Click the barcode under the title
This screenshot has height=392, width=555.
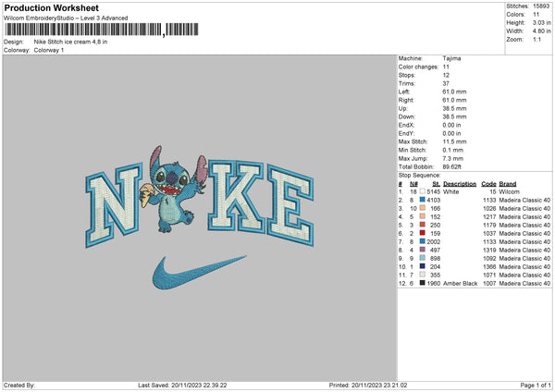(102, 30)
